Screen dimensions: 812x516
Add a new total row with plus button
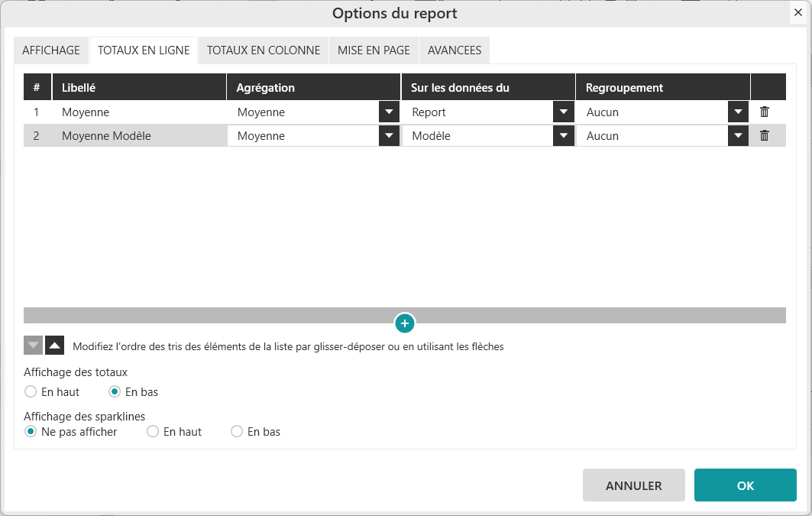tap(405, 323)
